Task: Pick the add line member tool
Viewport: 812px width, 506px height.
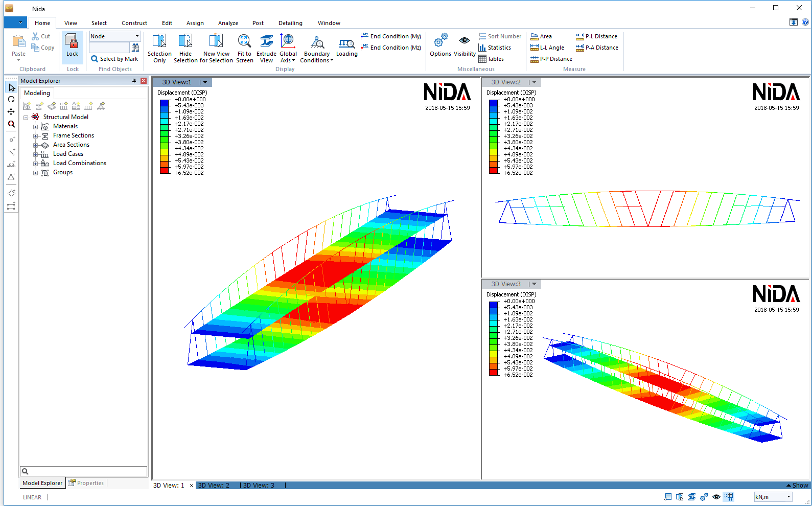Action: tap(11, 152)
